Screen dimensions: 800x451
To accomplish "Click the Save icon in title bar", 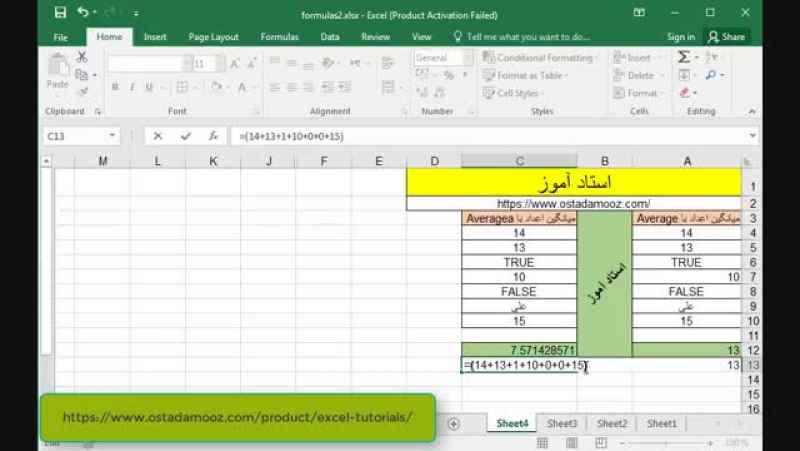I will click(60, 12).
